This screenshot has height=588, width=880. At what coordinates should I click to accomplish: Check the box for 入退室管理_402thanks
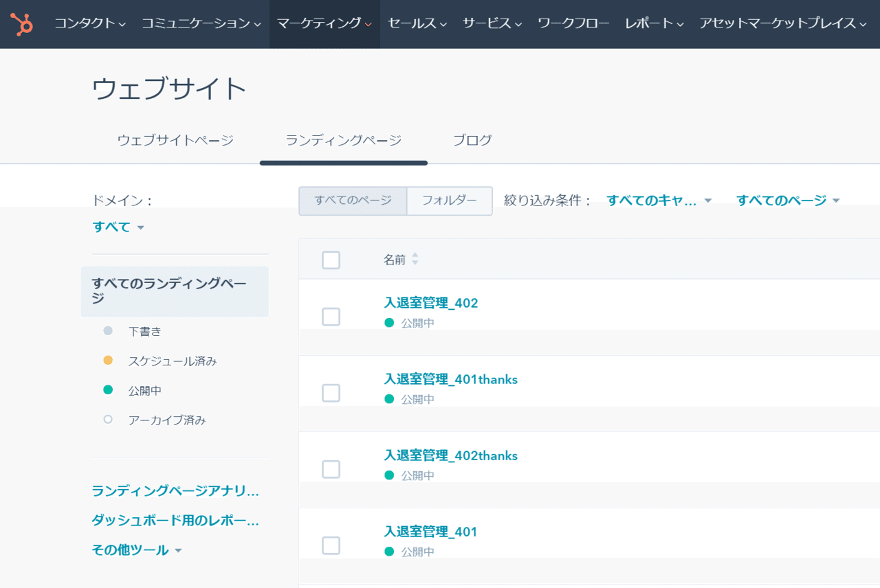pos(331,469)
